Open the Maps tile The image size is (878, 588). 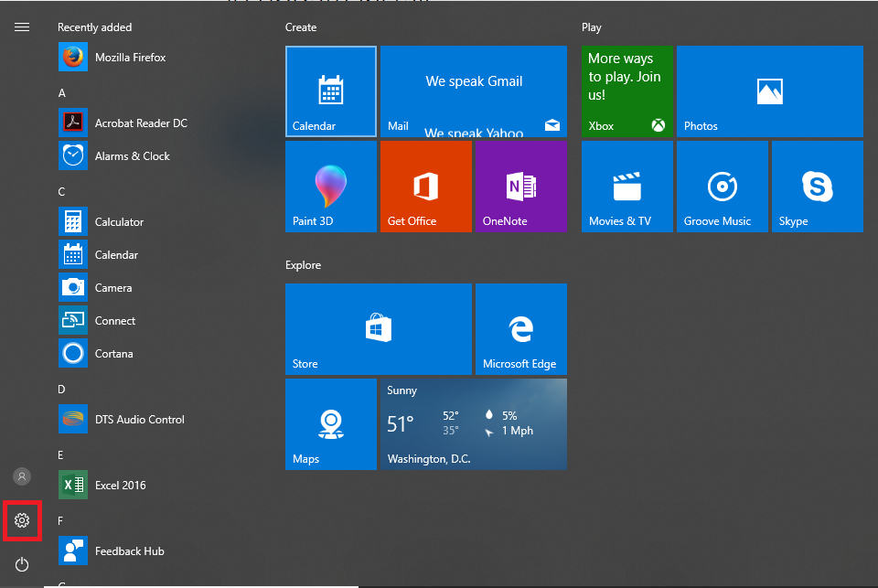(x=331, y=424)
